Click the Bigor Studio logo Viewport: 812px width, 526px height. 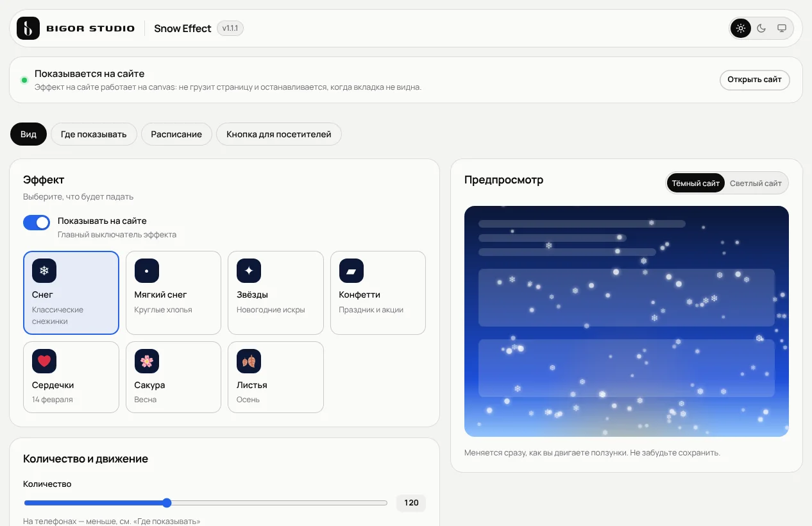pyautogui.click(x=76, y=28)
